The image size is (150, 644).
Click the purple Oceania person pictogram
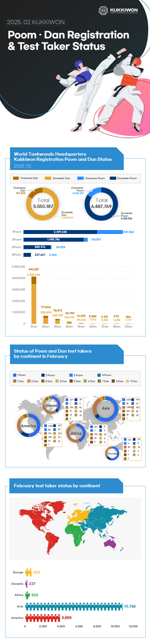tap(27, 584)
